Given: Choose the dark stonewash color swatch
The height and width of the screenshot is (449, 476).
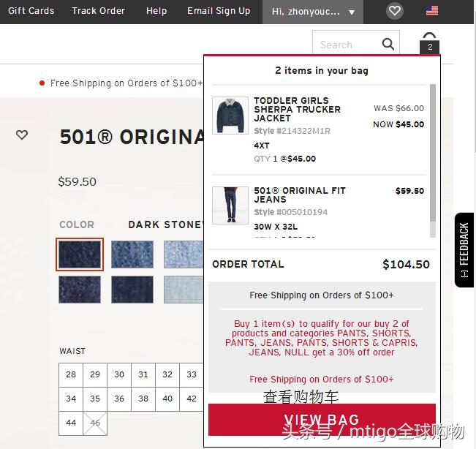Looking at the screenshot, I should click(80, 254).
